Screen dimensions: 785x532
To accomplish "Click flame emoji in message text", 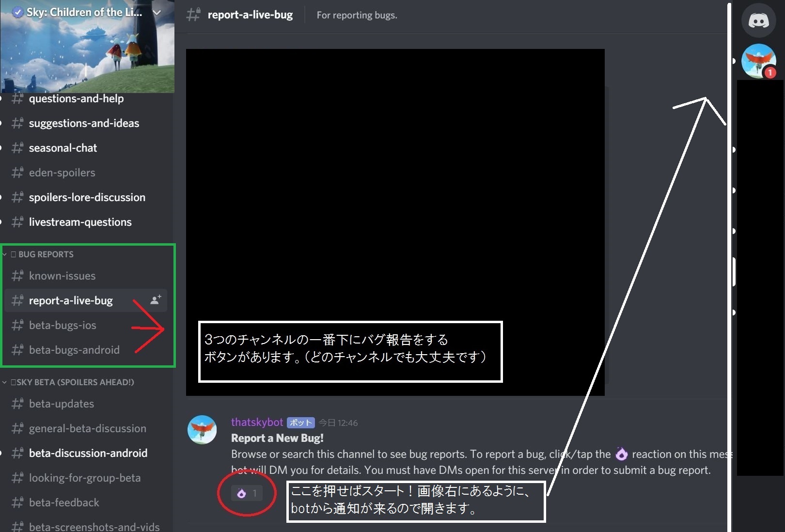I will [x=621, y=454].
